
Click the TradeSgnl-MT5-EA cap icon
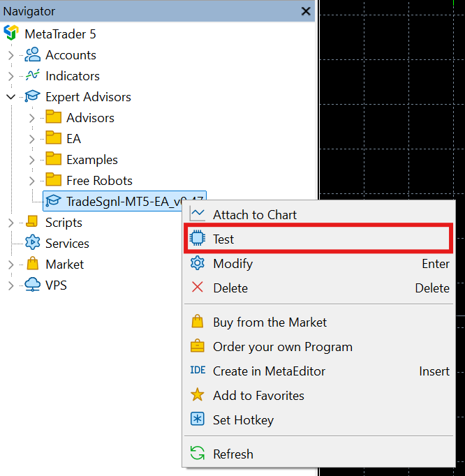point(54,201)
